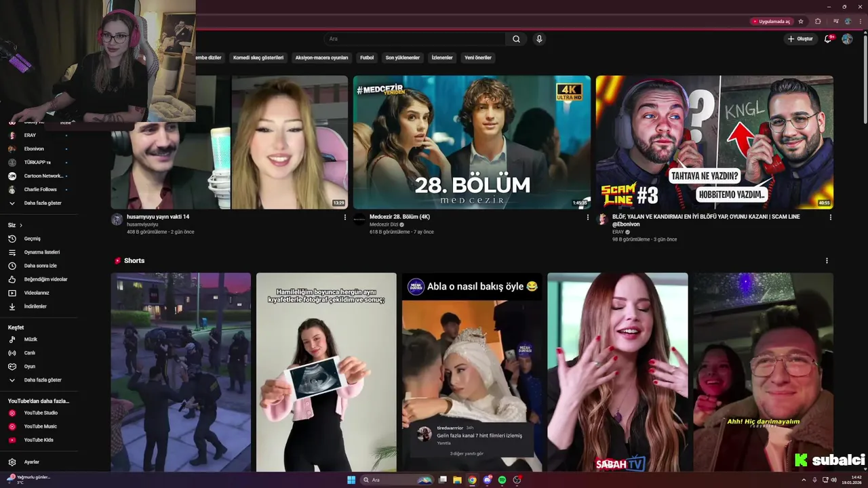Open Discord from the taskbar
Screen dimensions: 868x488
[x=487, y=480]
